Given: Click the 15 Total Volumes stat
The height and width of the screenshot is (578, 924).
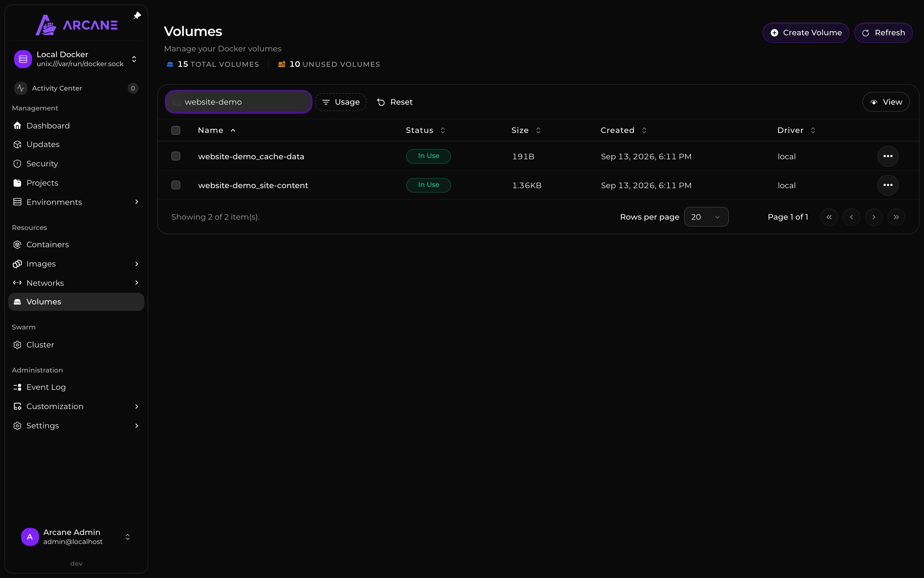Looking at the screenshot, I should 213,64.
